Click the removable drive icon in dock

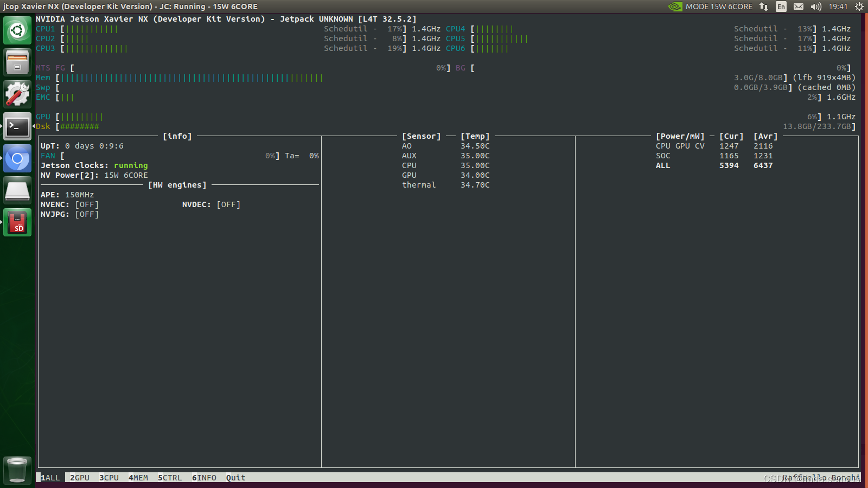coord(17,190)
